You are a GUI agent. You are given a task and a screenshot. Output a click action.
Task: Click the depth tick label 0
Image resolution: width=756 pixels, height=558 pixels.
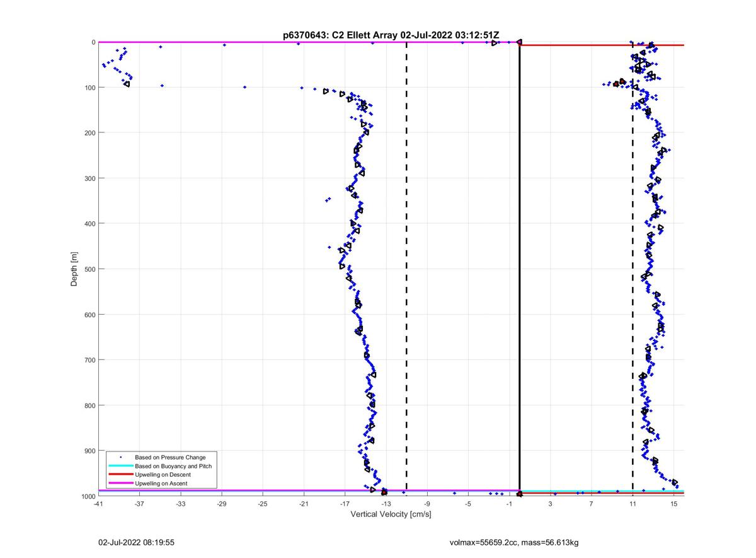click(93, 42)
